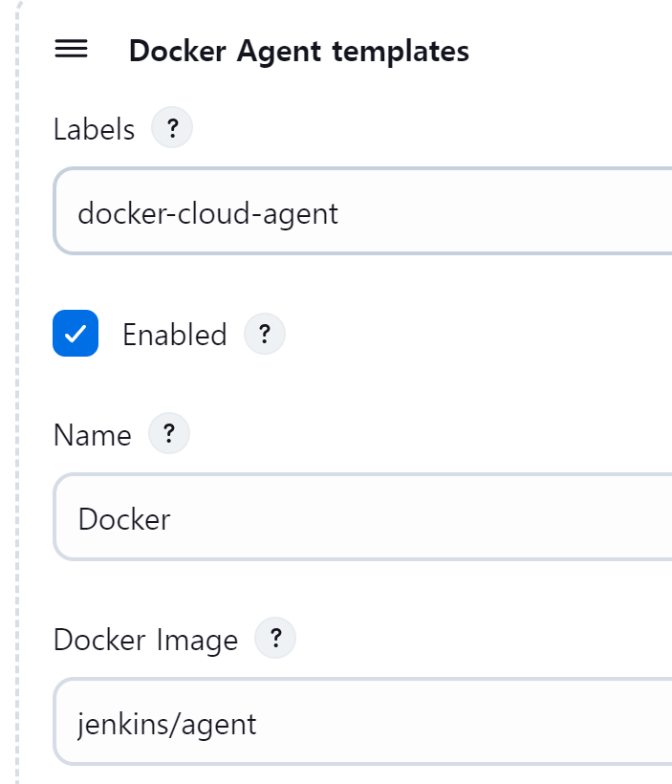
Task: Focus the Name input field
Action: [362, 517]
